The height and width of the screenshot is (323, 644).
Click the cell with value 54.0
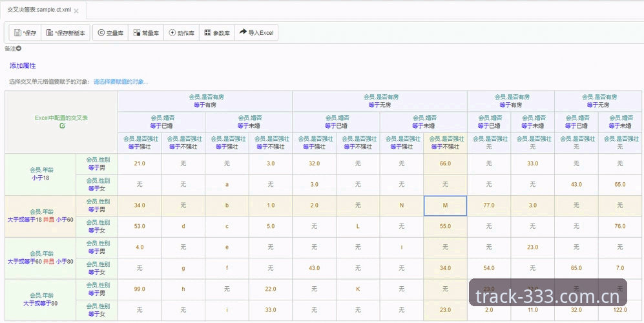(x=489, y=268)
